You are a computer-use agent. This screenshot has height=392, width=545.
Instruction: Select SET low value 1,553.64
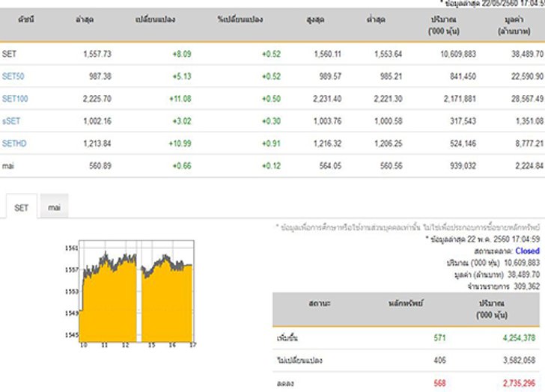click(x=389, y=54)
